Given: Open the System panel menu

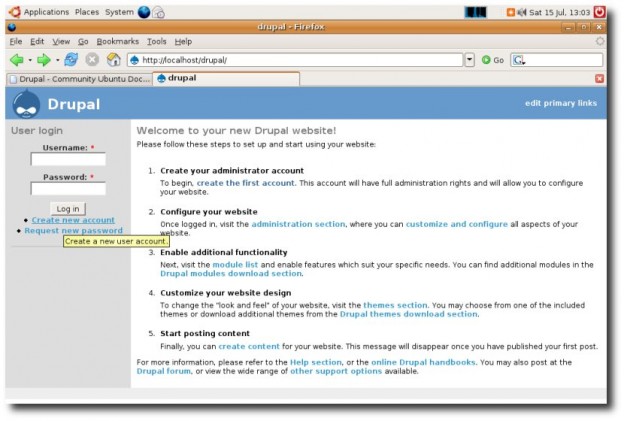Looking at the screenshot, I should coord(119,12).
